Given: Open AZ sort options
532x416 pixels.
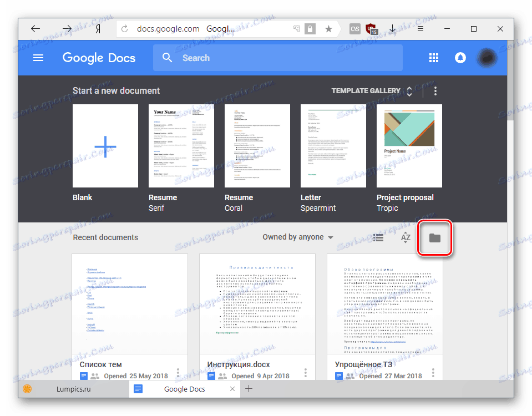Looking at the screenshot, I should pyautogui.click(x=406, y=237).
